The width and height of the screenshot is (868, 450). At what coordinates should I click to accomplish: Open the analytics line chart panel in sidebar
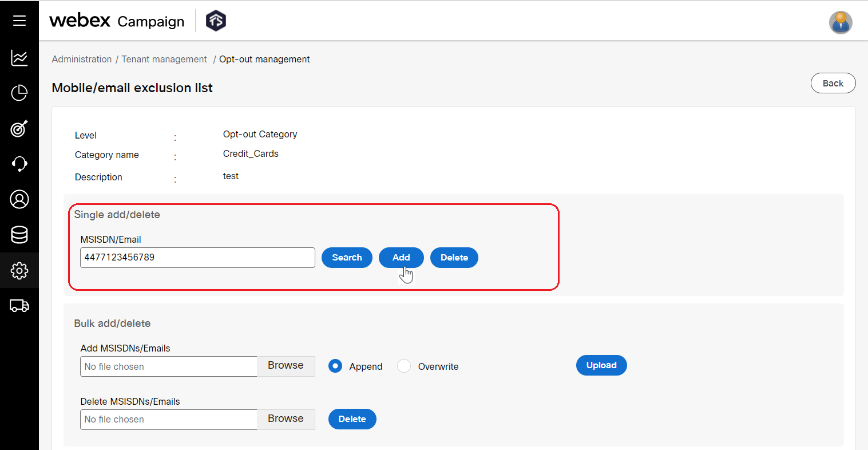tap(19, 57)
